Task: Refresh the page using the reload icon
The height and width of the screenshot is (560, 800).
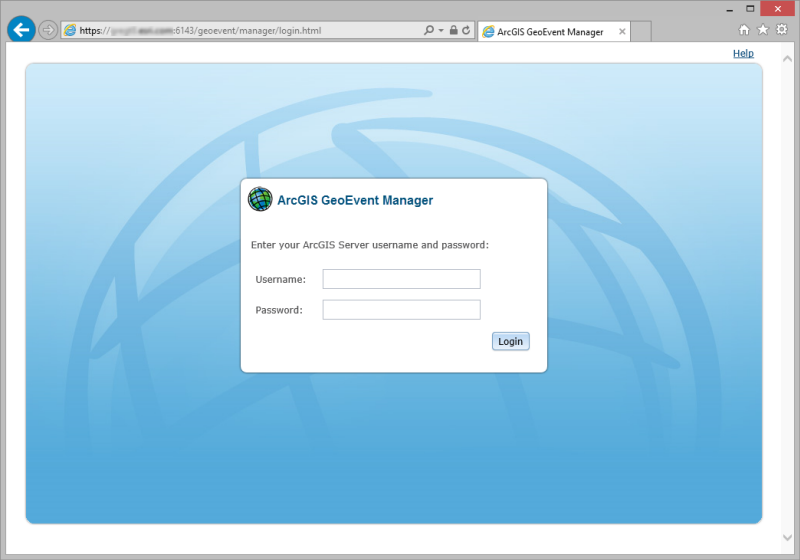Action: (466, 31)
